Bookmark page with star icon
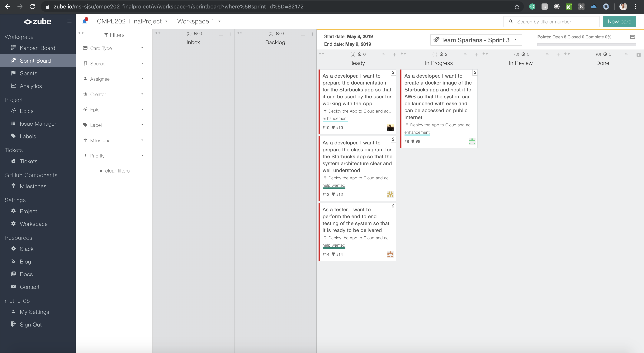This screenshot has width=644, height=353. click(x=517, y=7)
